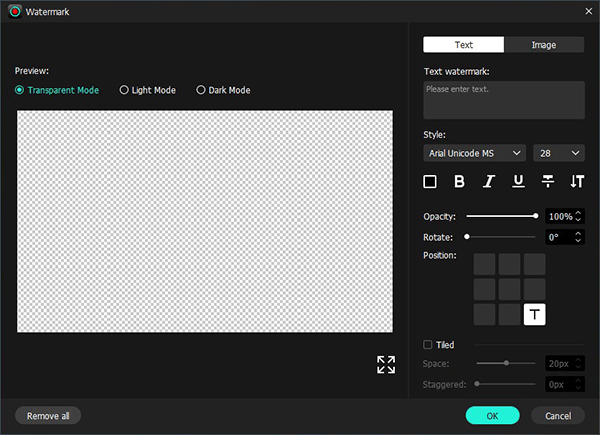Click the OK button

coord(492,415)
